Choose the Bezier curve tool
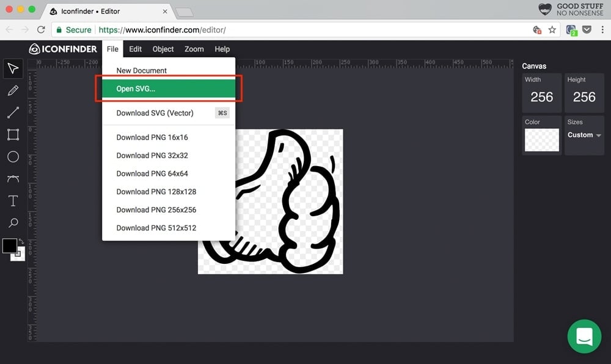The width and height of the screenshot is (611, 364). pyautogui.click(x=13, y=178)
